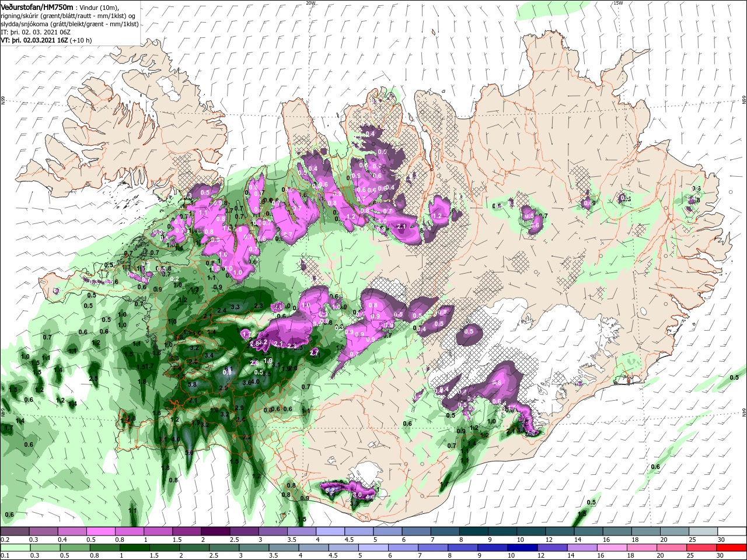Click the light pink 16–18 rain legend swatch
747x560 pixels.
613,548
